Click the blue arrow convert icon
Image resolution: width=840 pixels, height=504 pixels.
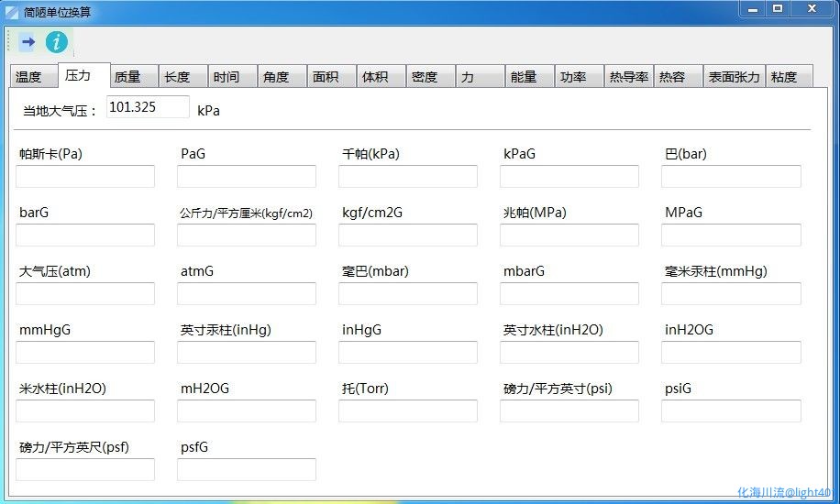coord(28,42)
